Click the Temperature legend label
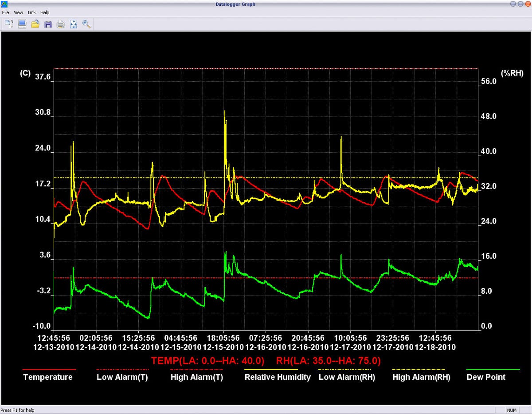The height and width of the screenshot is (414, 532). pyautogui.click(x=48, y=377)
